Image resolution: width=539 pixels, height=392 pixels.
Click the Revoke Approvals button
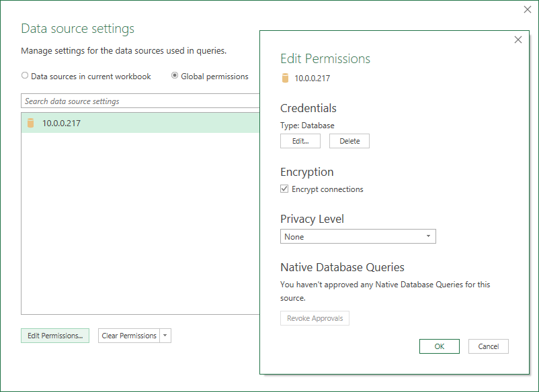315,318
